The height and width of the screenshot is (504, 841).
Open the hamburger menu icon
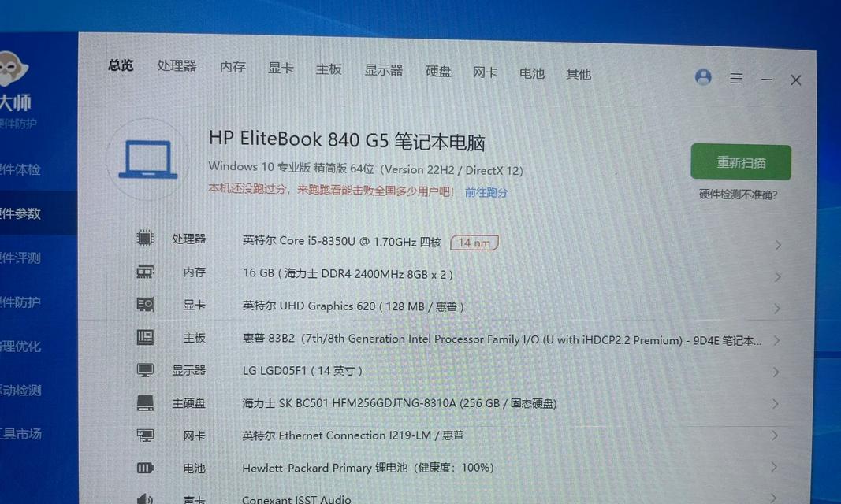coord(736,79)
